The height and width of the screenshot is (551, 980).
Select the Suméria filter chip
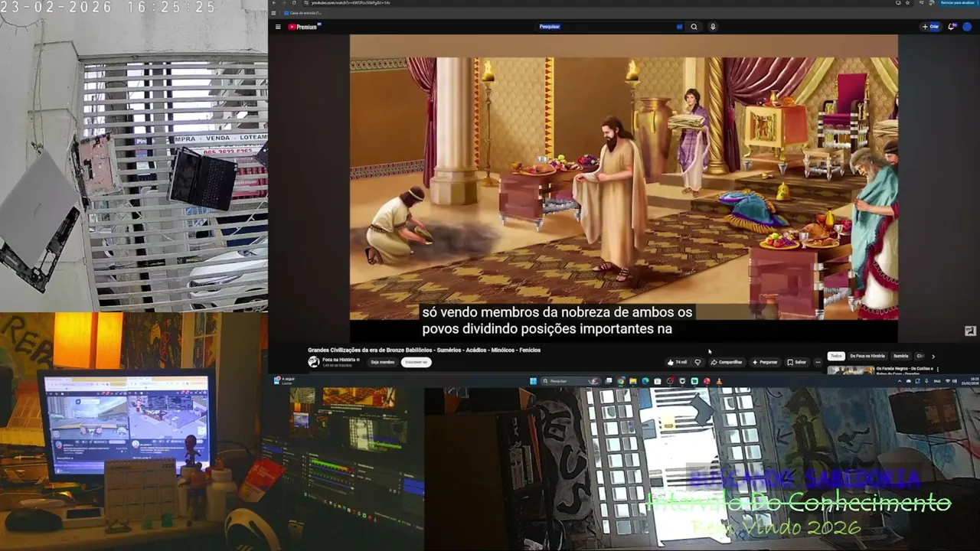(x=901, y=356)
